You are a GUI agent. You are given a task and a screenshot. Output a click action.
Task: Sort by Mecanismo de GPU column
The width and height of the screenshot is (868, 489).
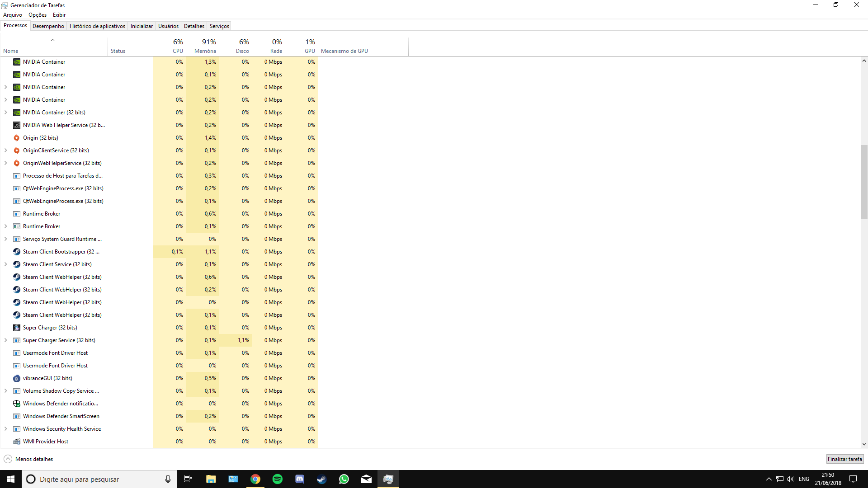click(x=363, y=47)
